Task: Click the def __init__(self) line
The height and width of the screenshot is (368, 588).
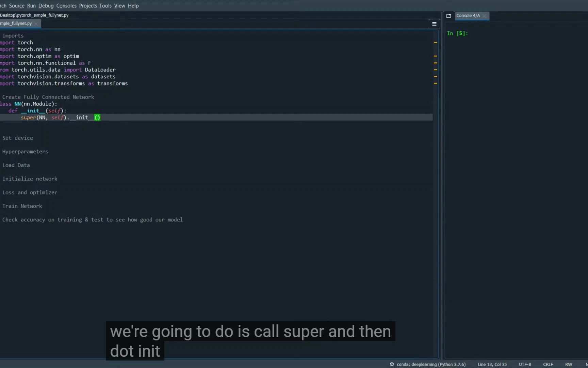Action: 37,111
